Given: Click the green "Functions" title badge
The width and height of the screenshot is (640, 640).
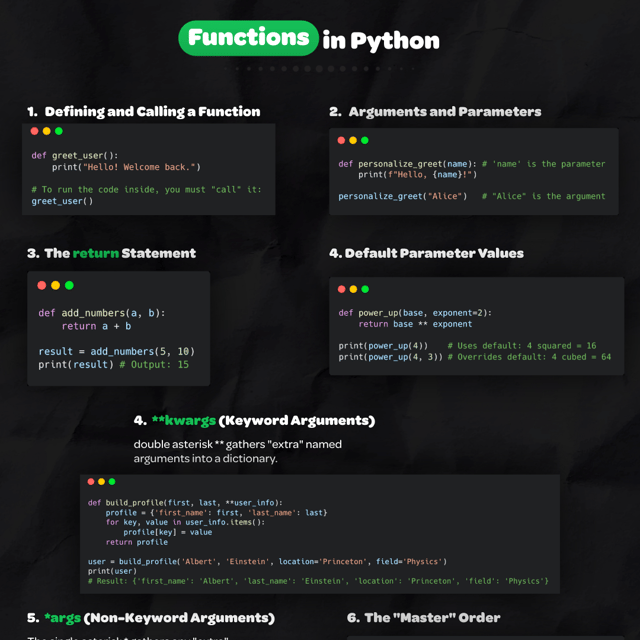Looking at the screenshot, I should point(248,39).
